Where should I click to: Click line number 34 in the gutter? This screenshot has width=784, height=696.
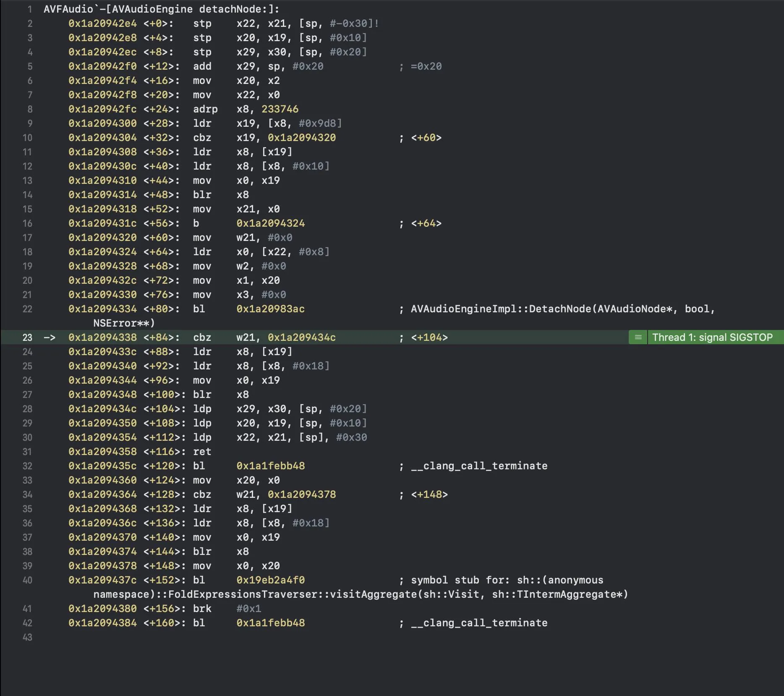tap(27, 495)
